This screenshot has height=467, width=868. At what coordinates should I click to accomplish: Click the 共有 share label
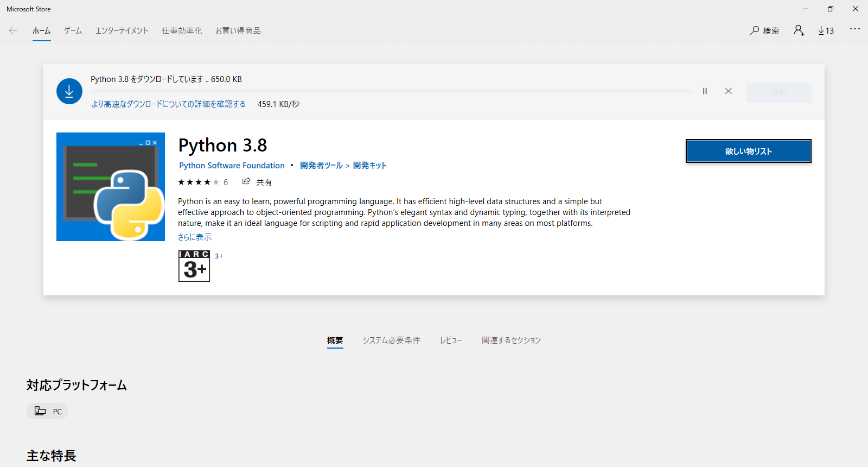264,182
